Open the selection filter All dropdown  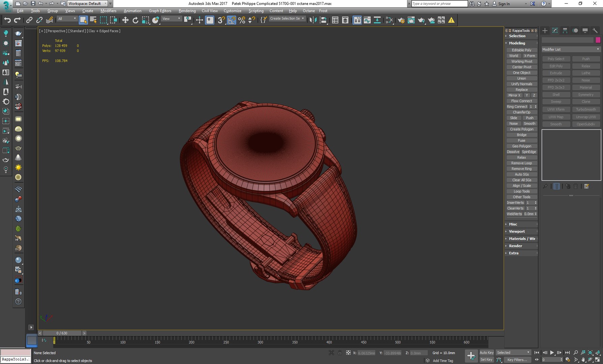coord(67,19)
